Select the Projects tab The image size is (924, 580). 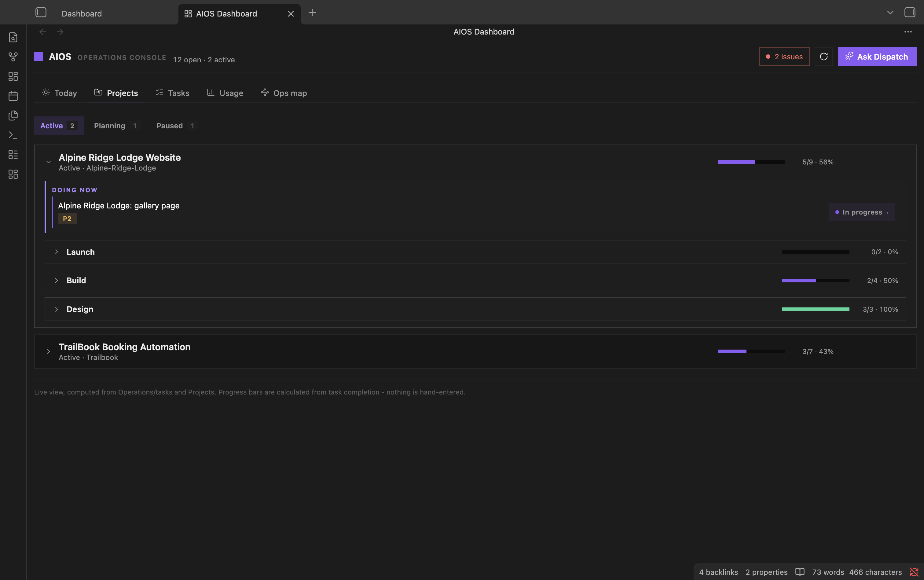tap(116, 93)
